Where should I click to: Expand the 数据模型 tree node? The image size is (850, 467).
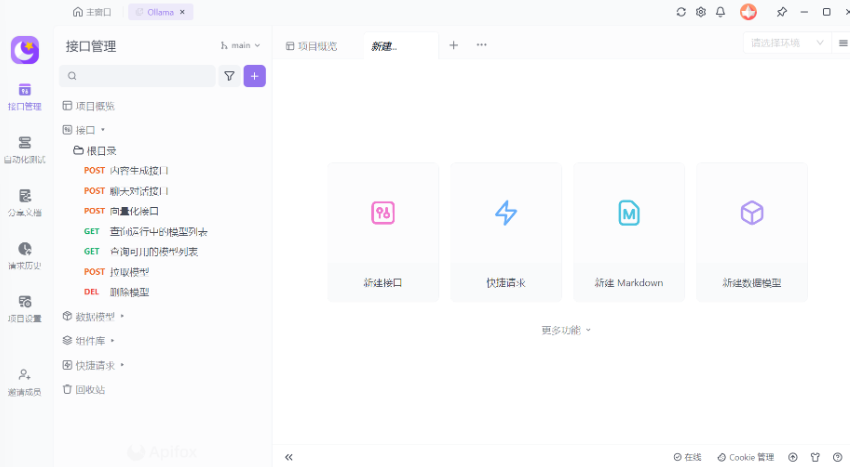(x=122, y=316)
